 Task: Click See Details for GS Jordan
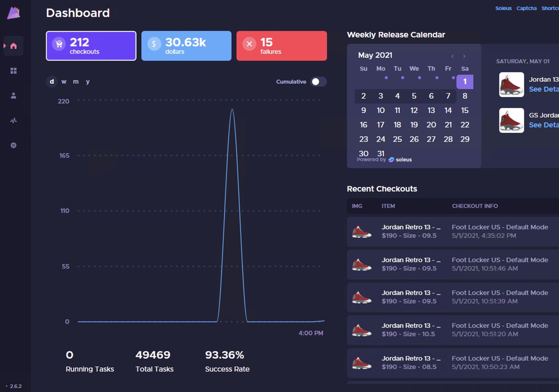pyautogui.click(x=544, y=125)
